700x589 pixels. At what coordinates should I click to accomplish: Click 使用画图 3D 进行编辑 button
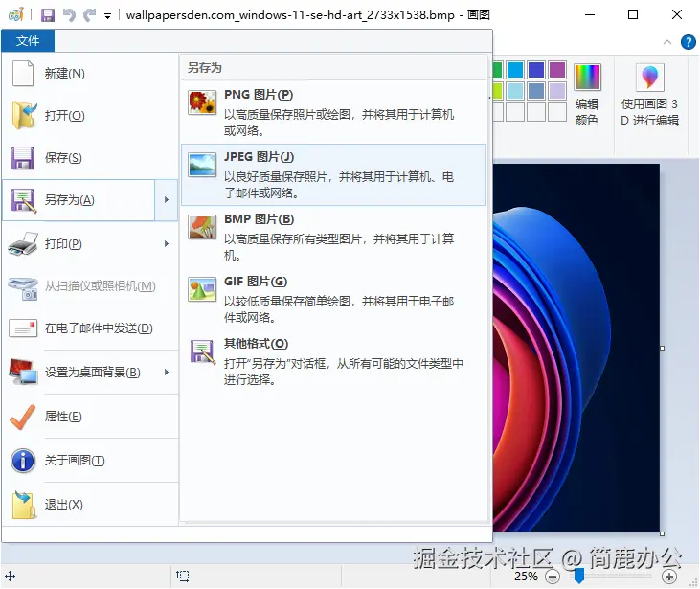[x=650, y=95]
